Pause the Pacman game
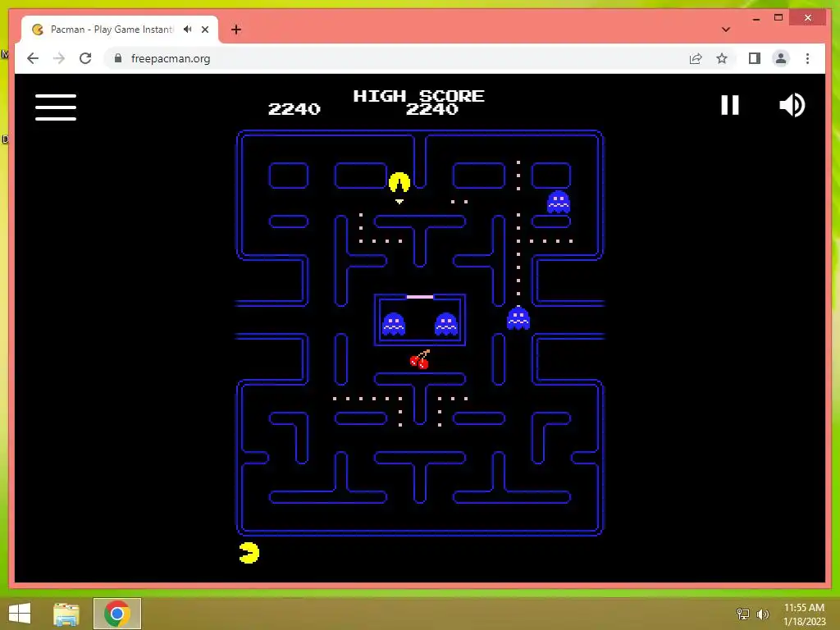Image resolution: width=840 pixels, height=630 pixels. 729,105
